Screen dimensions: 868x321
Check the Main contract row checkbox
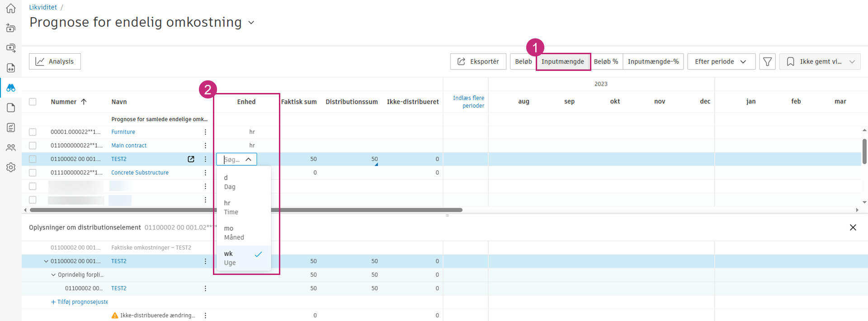33,145
